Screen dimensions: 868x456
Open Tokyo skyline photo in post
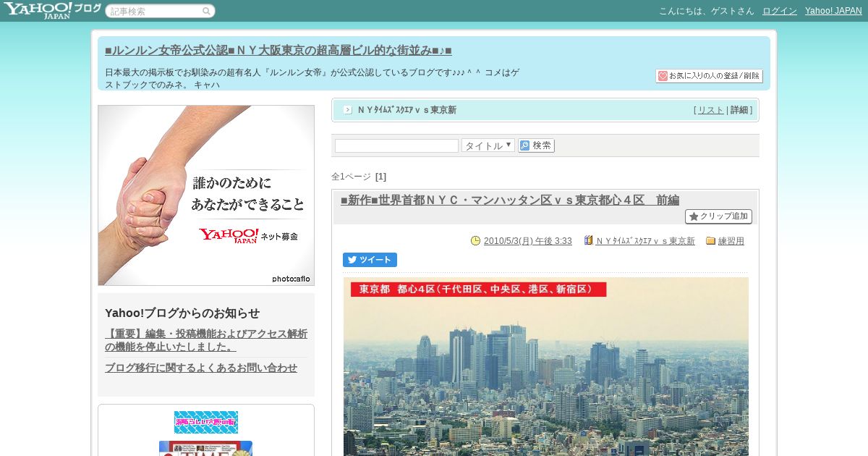click(x=546, y=366)
